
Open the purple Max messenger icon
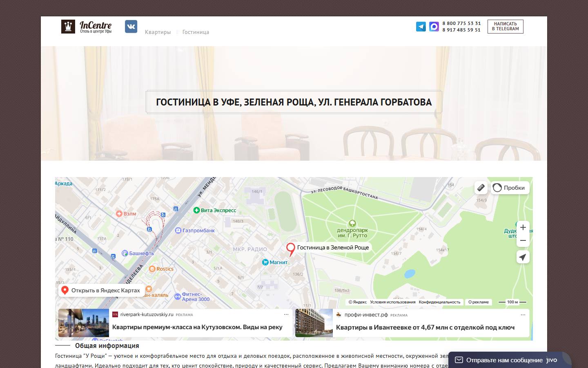click(x=434, y=27)
